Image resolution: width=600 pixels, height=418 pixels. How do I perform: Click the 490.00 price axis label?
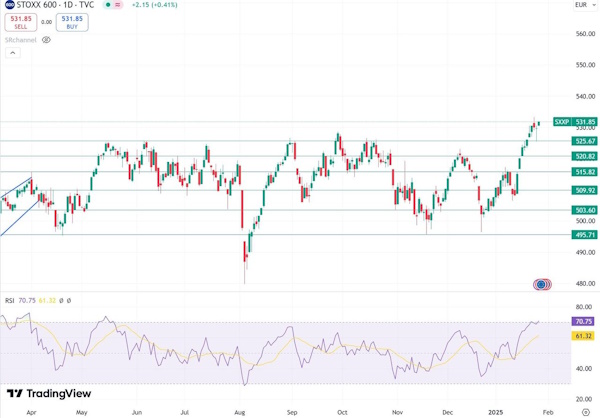pyautogui.click(x=585, y=252)
